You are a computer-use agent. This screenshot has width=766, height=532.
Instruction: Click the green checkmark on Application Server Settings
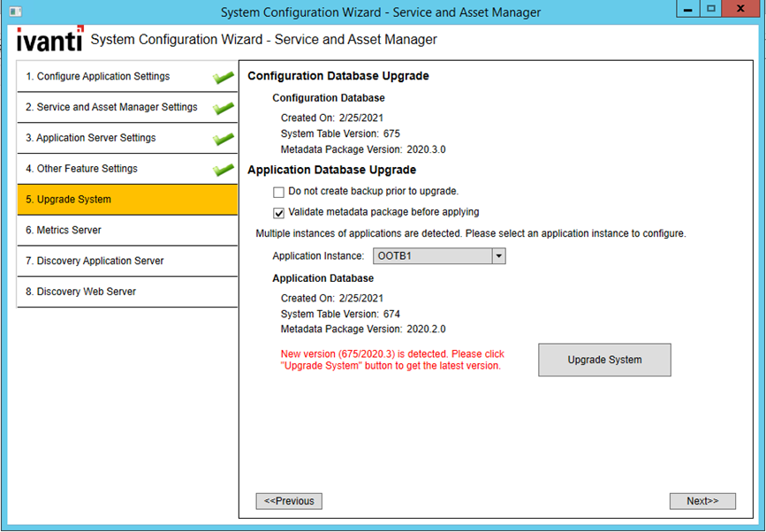[224, 137]
